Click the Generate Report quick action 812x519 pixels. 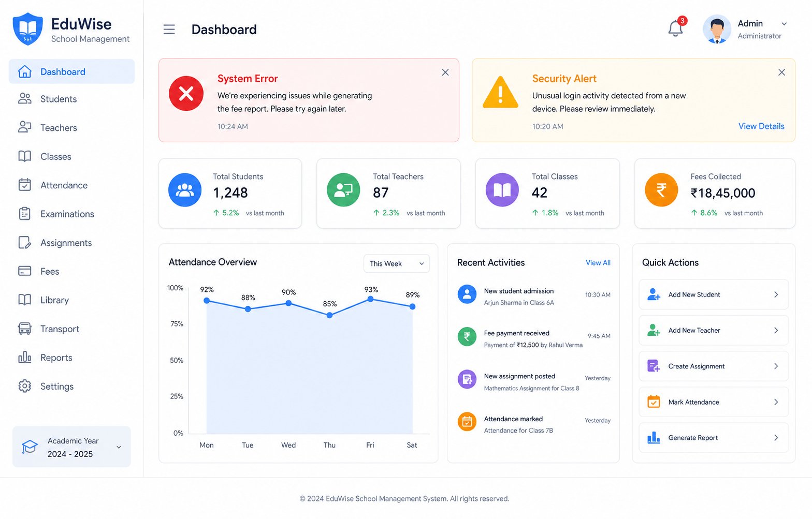pos(714,438)
